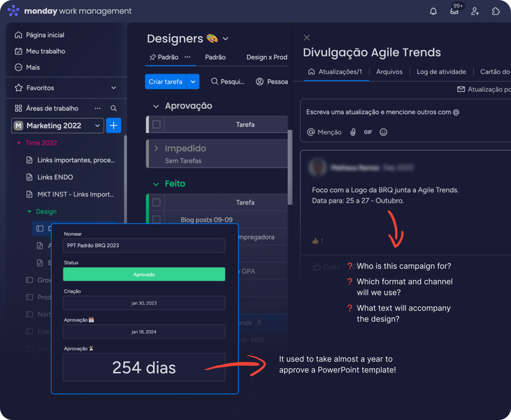
Task: Click the board vertical scrollbar
Action: [x=290, y=167]
